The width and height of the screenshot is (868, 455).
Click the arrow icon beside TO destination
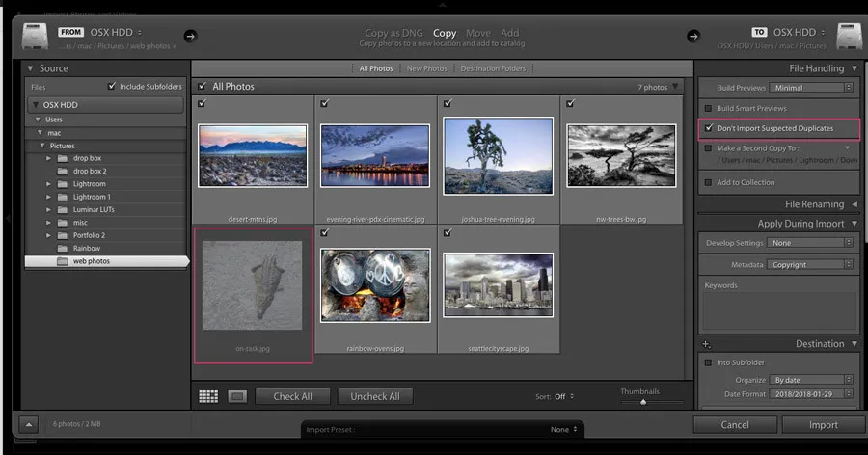pyautogui.click(x=692, y=37)
